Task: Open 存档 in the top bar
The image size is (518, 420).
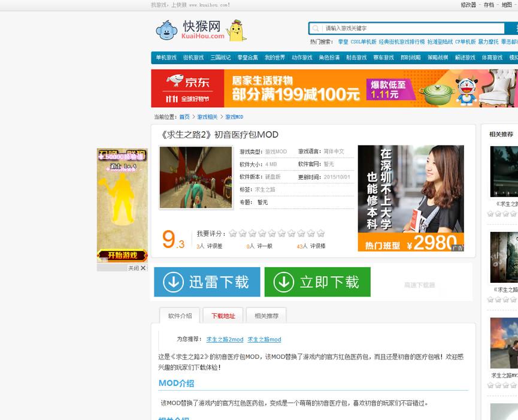Action: click(x=489, y=5)
